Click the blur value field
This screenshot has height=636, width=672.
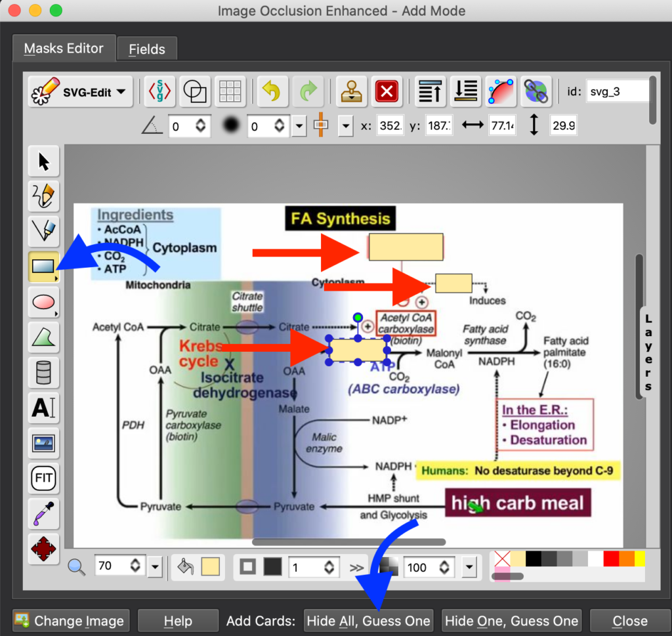click(260, 126)
